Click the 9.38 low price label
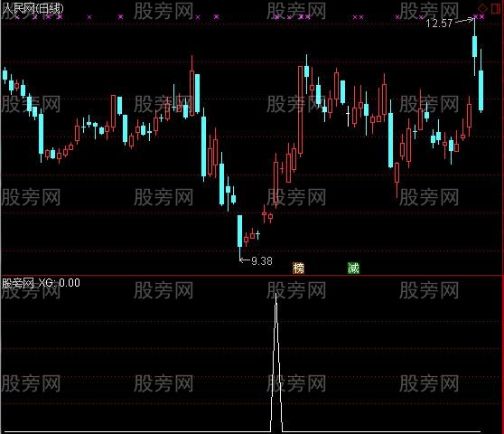504x434 pixels. [x=262, y=260]
